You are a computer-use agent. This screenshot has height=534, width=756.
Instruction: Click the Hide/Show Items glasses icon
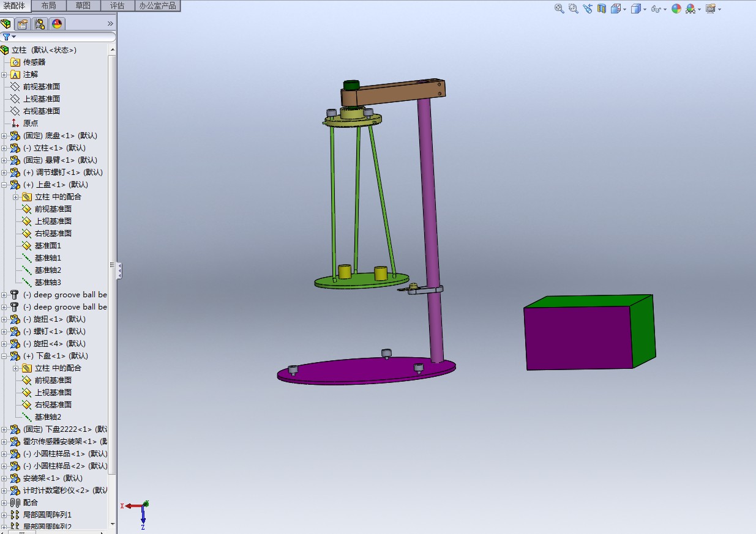coord(656,9)
